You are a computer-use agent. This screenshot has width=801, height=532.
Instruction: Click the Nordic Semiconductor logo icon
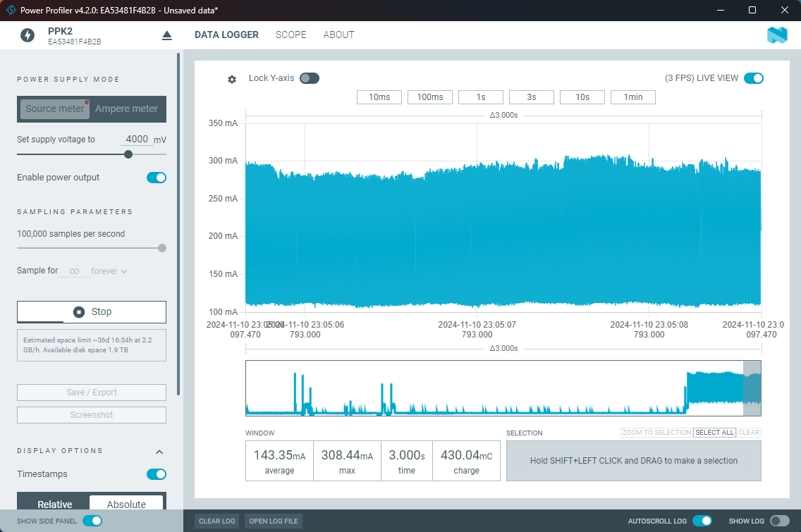click(777, 35)
